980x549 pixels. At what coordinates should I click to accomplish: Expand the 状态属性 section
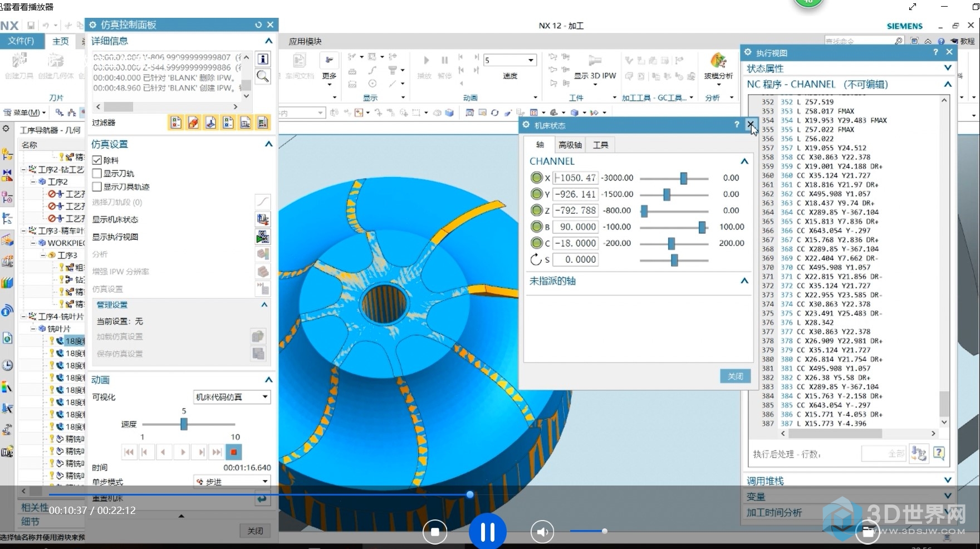coord(948,68)
